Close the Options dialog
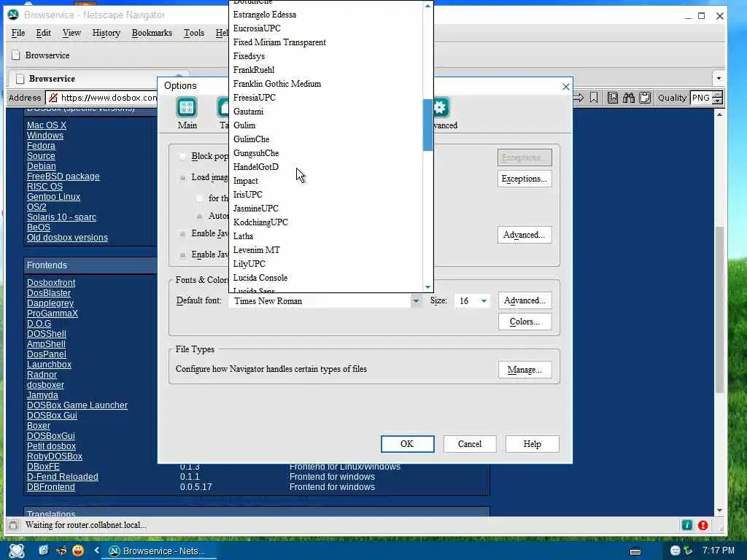Viewport: 747px width, 560px height. 565,87
